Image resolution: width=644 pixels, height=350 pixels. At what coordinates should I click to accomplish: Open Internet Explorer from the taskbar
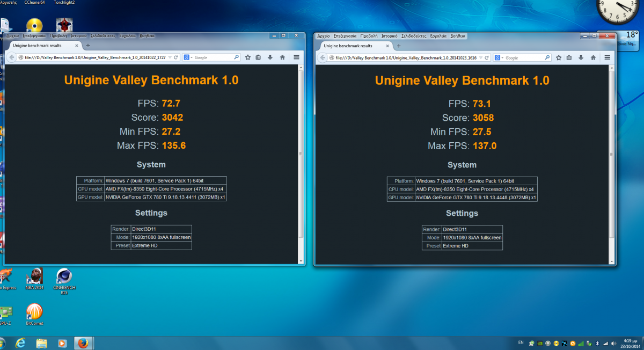(x=20, y=342)
